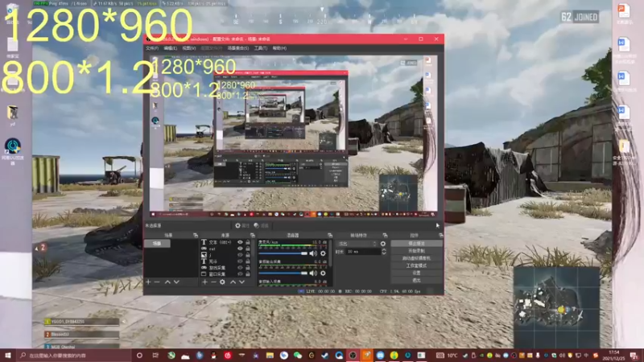Toggle the lock on the 文本 (GDI+) source
Viewport: 644px width, 362px height.
(248, 243)
